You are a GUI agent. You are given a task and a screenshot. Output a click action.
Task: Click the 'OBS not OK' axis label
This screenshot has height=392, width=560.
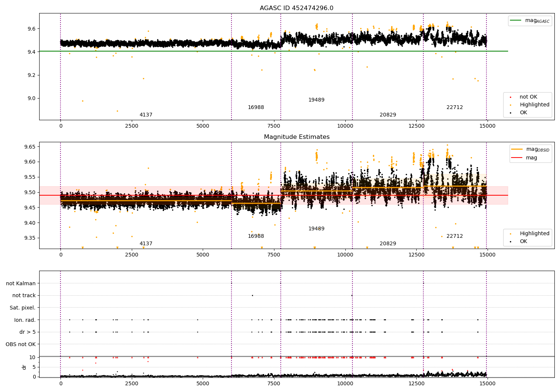click(21, 345)
